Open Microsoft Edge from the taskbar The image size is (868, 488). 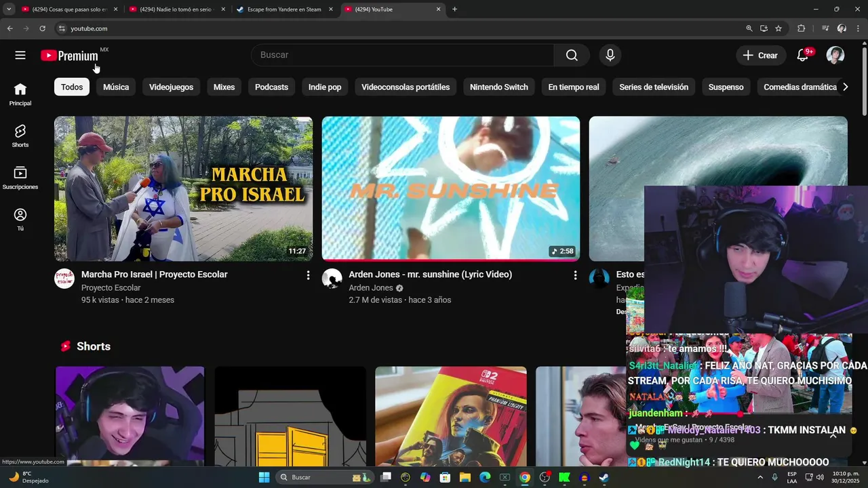pos(485,477)
